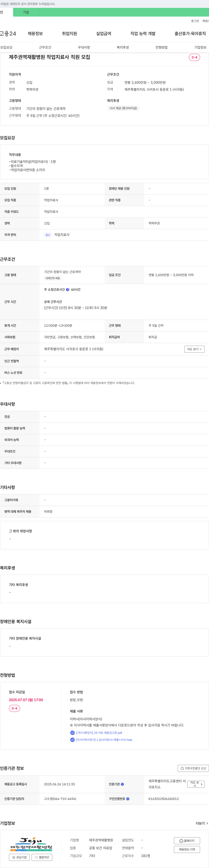Jump to 전형방법 section tab
The width and height of the screenshot is (209, 868).
[x=162, y=47]
